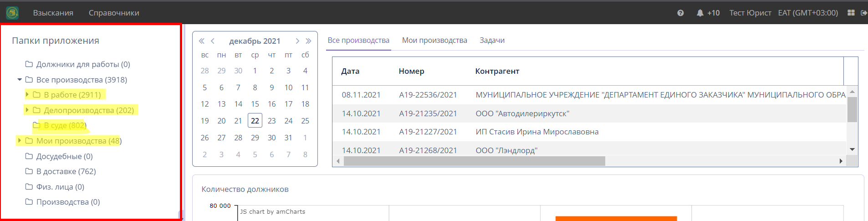
Task: Select the В суде folder
Action: tap(64, 125)
